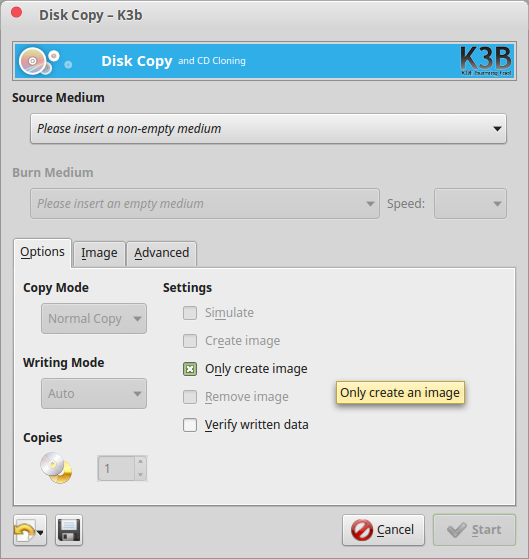Switch to the Advanced tab

pyautogui.click(x=161, y=253)
